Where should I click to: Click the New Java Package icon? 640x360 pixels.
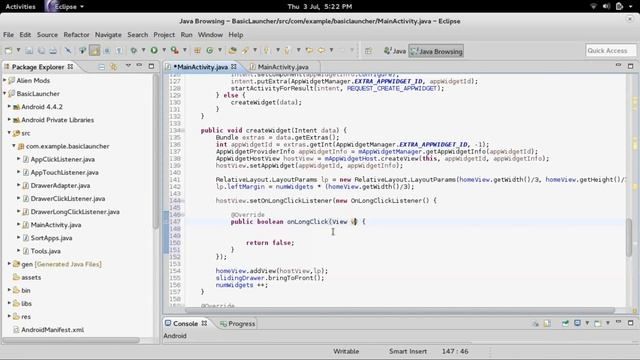pyautogui.click(x=197, y=51)
